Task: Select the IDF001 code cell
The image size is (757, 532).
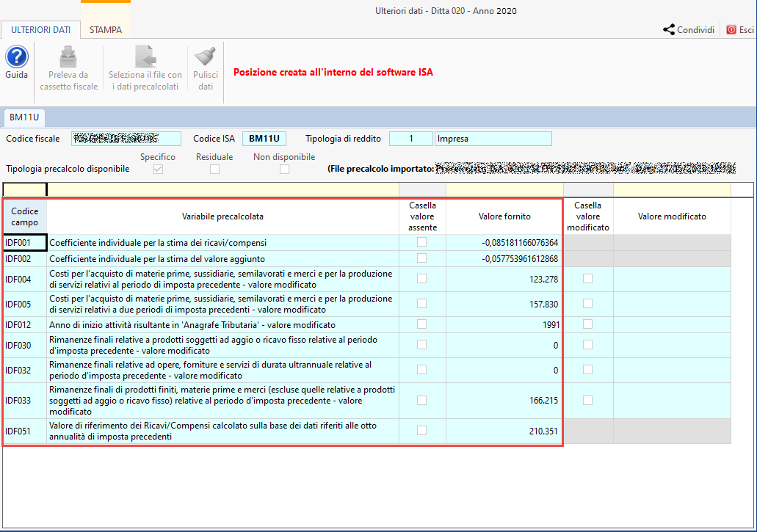Action: (25, 243)
